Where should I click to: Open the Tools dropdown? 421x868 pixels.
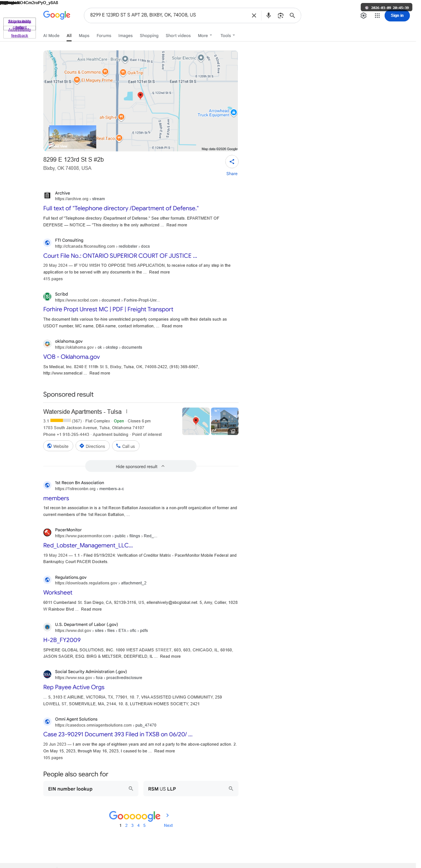coord(228,36)
